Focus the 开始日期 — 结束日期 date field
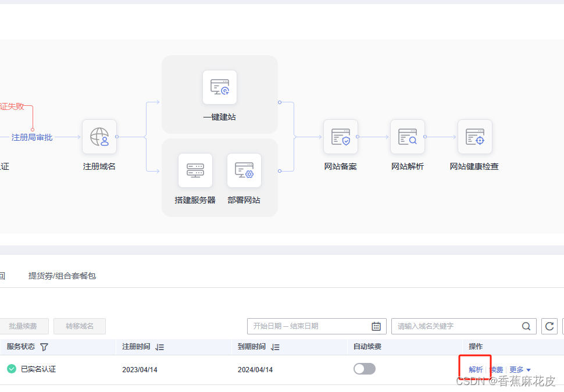 [x=316, y=326]
